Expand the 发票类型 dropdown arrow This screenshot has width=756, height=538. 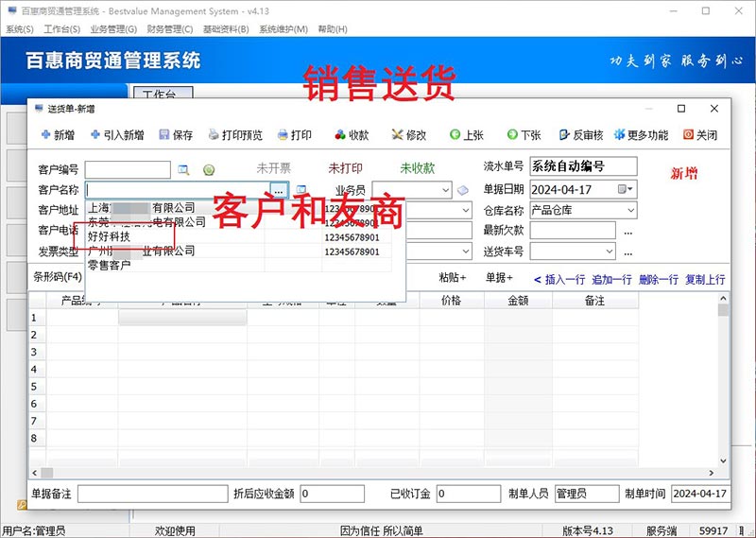pyautogui.click(x=466, y=252)
